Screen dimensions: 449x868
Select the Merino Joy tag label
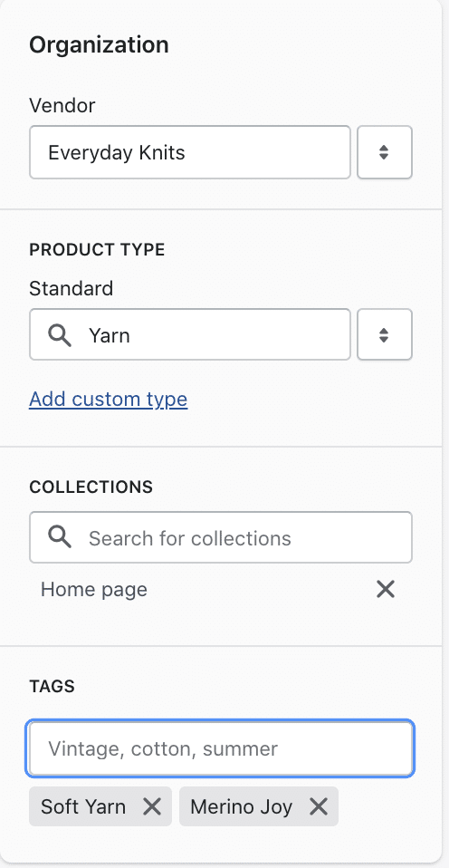tap(241, 806)
